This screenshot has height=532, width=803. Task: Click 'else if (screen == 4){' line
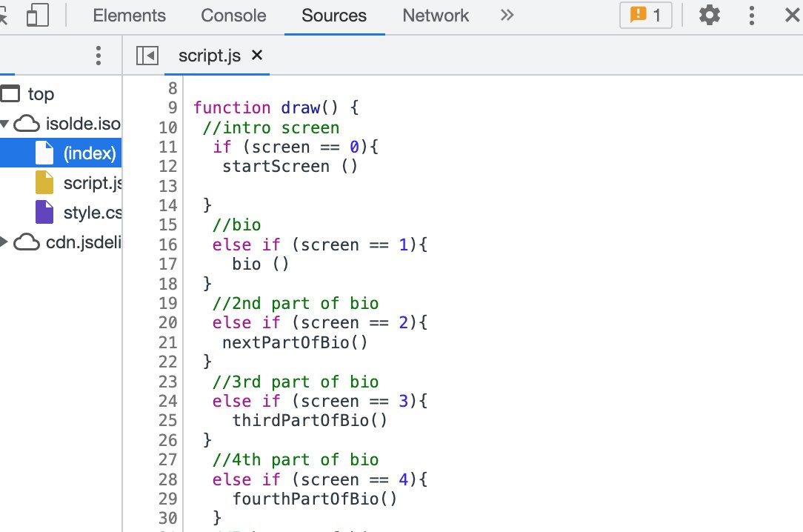click(320, 479)
